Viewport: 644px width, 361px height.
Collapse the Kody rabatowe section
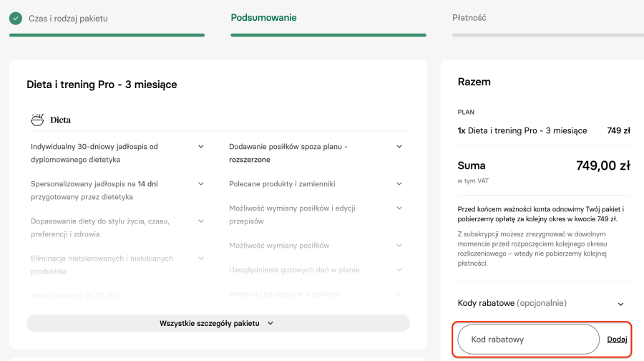[620, 304]
